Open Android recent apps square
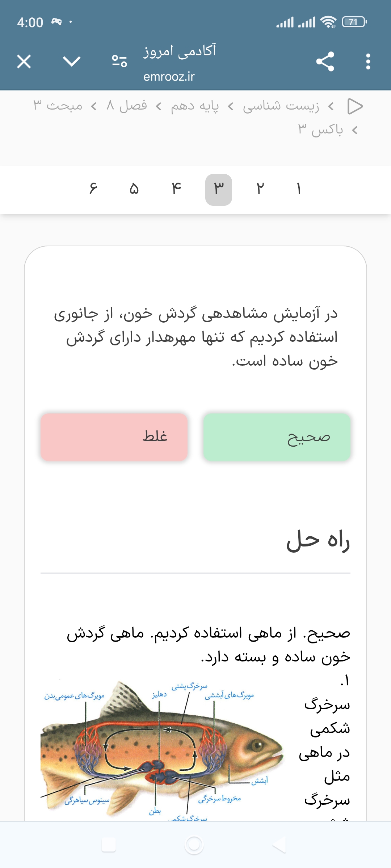 (x=109, y=845)
